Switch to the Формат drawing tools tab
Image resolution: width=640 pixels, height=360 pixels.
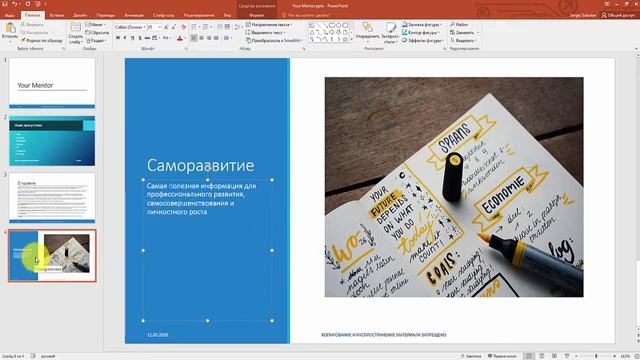click(x=256, y=15)
